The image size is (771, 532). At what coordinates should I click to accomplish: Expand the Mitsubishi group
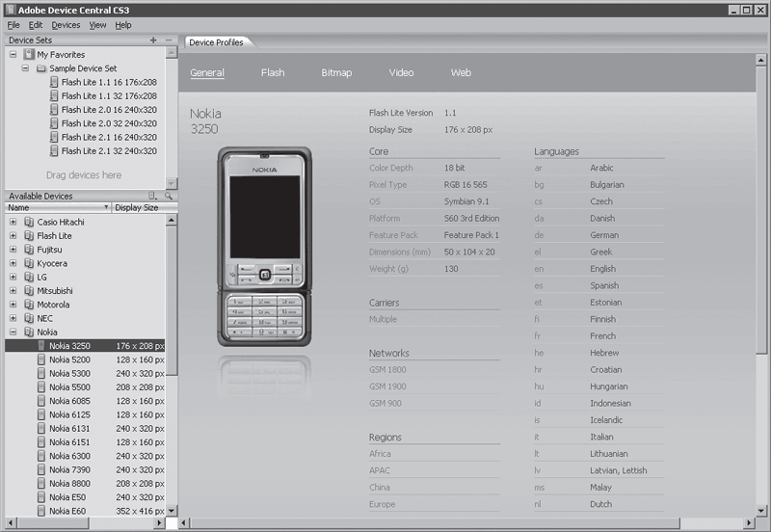(13, 291)
